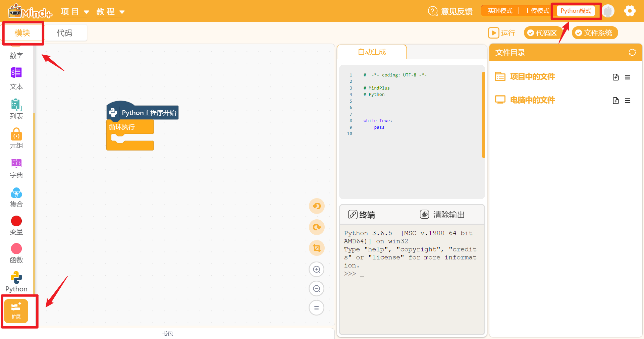Viewport: 644px width, 339px height.
Task: Click the 'while True:' code line
Action: [378, 121]
